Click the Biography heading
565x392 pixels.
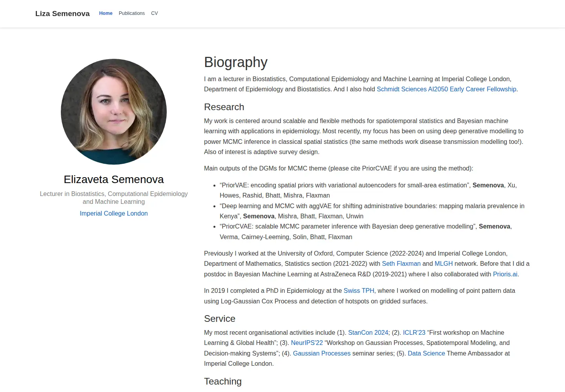click(236, 62)
